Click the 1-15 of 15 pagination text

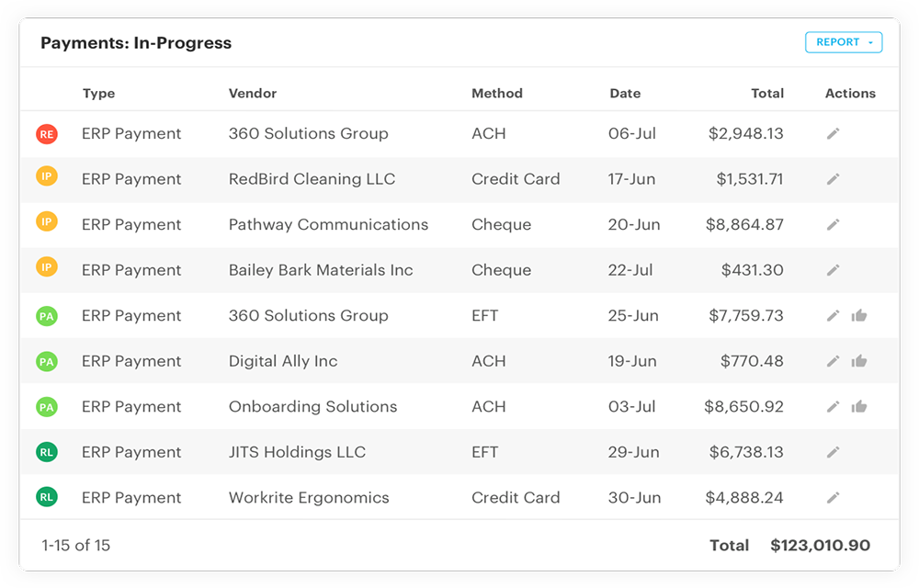76,546
